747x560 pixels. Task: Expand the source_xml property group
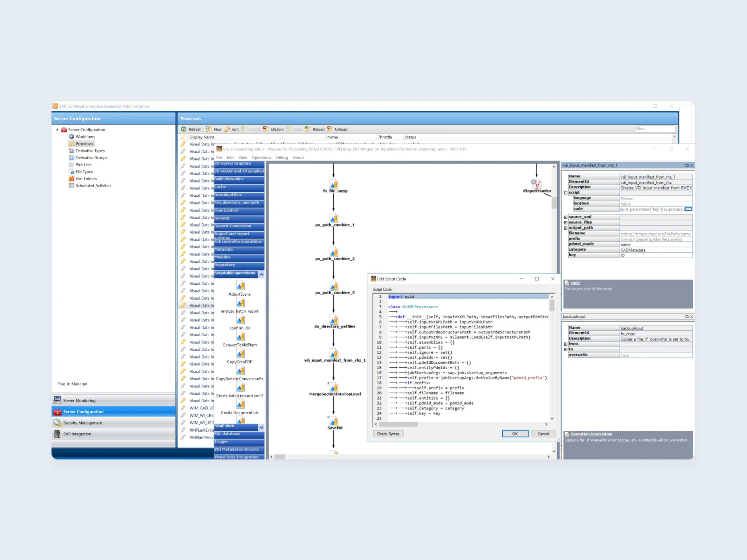565,217
